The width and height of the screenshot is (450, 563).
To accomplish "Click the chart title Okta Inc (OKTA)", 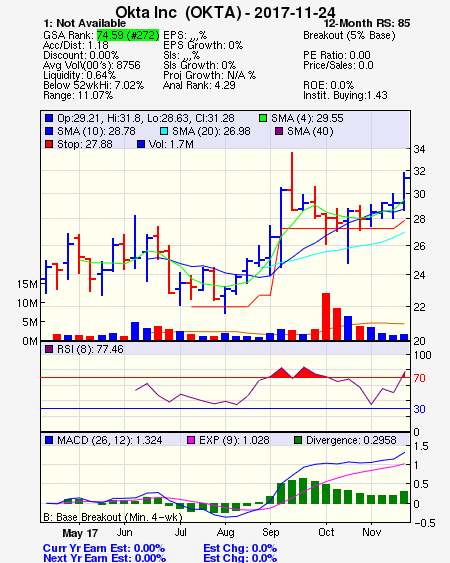I will (178, 13).
